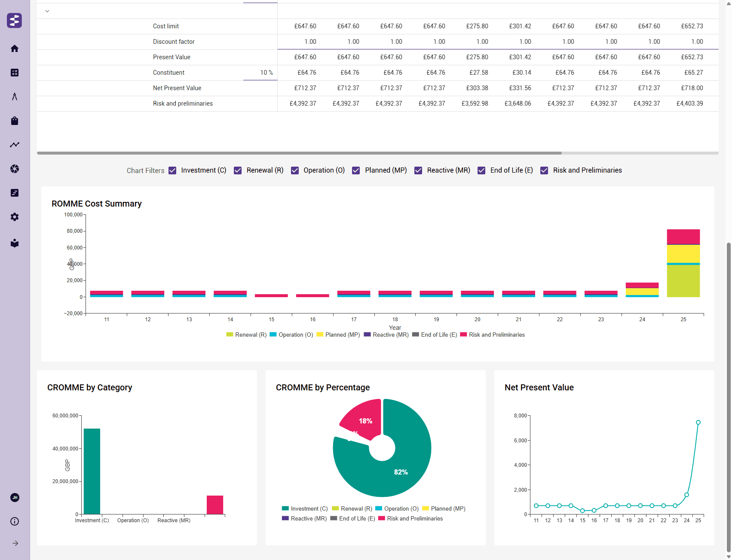This screenshot has height=560, width=732.
Task: Collapse the table section using the chevron
Action: (x=47, y=11)
